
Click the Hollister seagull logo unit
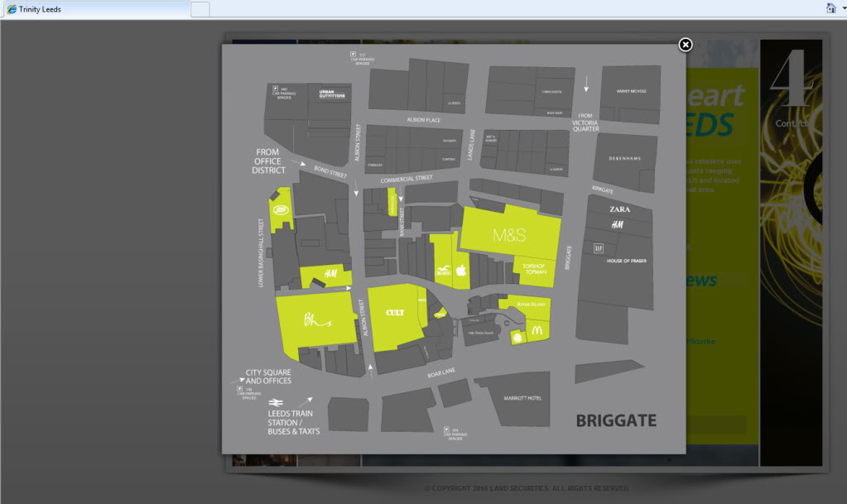[x=443, y=271]
